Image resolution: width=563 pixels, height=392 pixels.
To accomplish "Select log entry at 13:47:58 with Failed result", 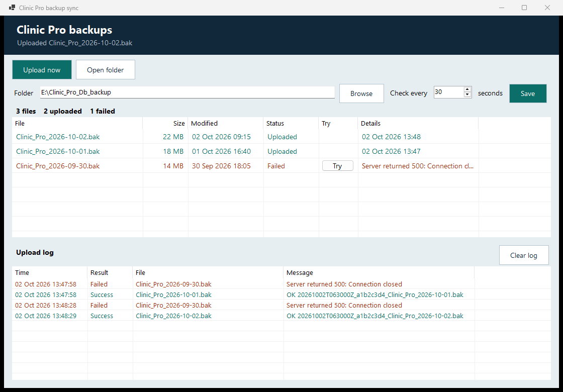I will tap(46, 284).
